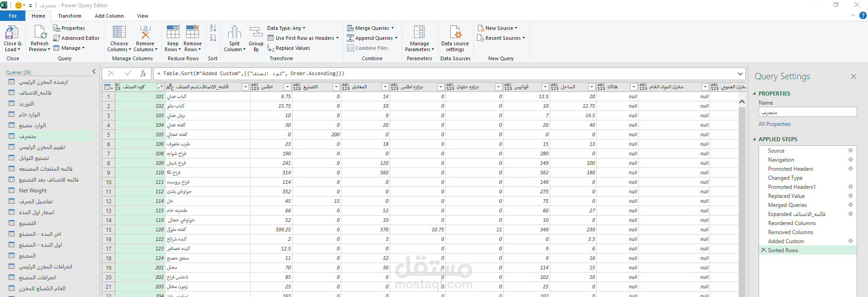Click the Split Column icon
Screen dimensions: 868x297
click(x=234, y=32)
